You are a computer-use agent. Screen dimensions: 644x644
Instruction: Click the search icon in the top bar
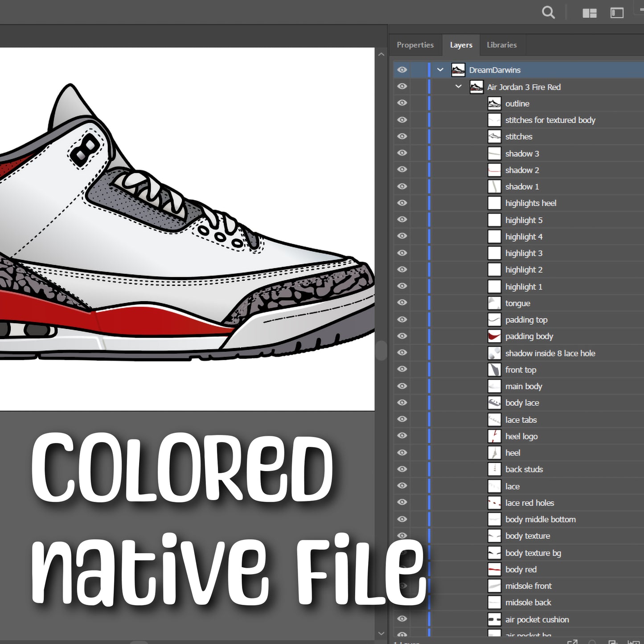(x=548, y=12)
